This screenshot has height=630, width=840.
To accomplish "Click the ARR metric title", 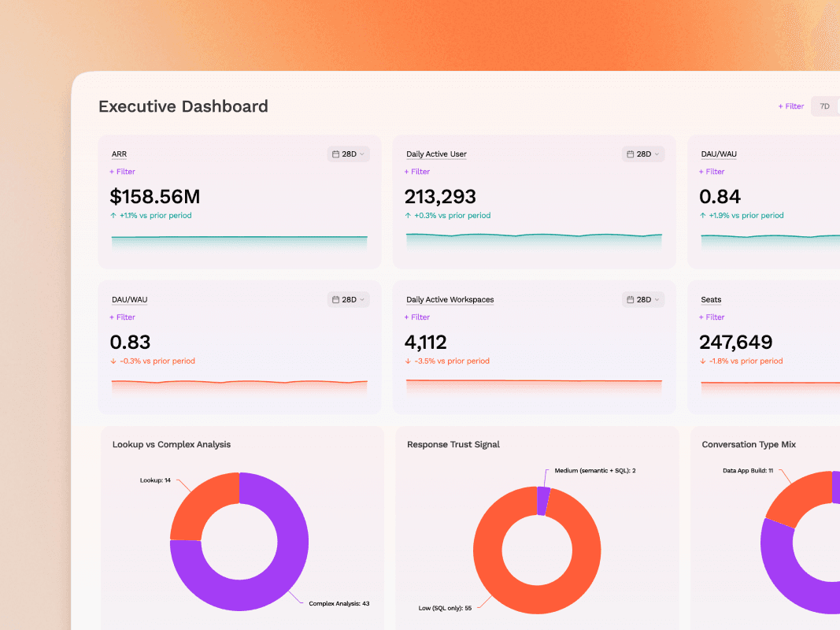I will coord(119,154).
